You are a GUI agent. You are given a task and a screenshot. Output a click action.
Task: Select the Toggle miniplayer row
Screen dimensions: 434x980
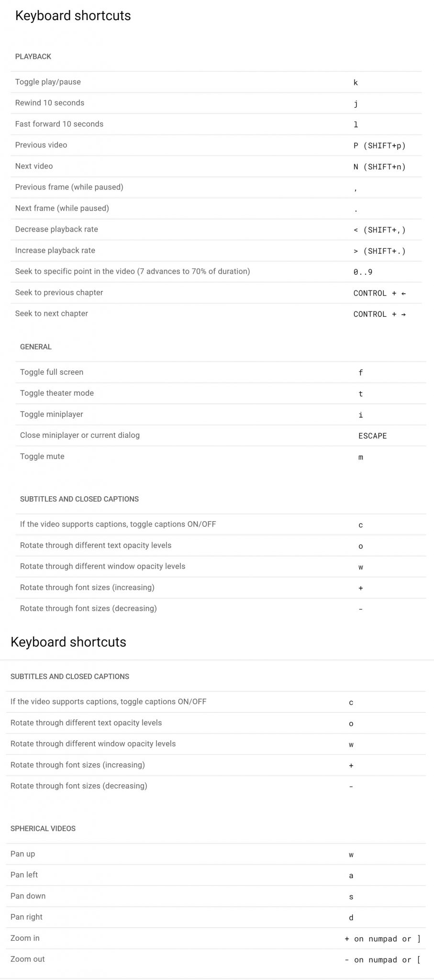(52, 414)
